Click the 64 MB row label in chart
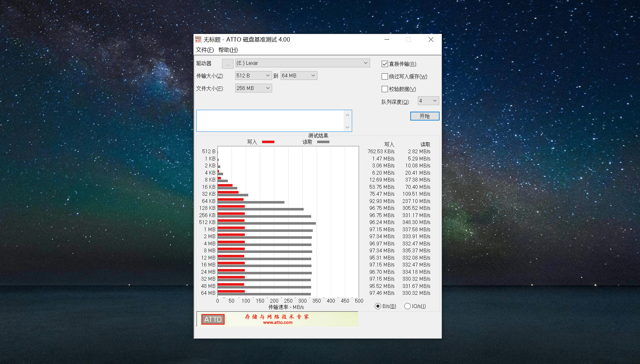The height and width of the screenshot is (364, 640). (208, 293)
